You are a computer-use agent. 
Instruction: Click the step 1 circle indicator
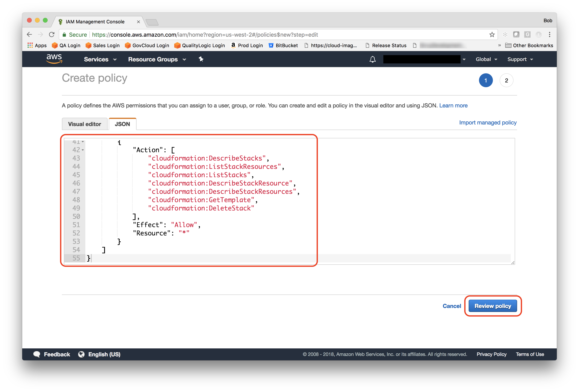[486, 80]
